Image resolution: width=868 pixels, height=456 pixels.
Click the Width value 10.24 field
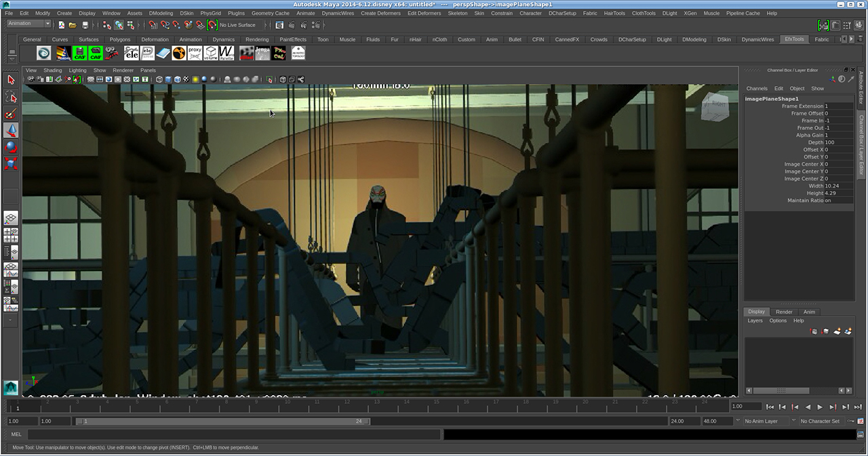tap(839, 186)
